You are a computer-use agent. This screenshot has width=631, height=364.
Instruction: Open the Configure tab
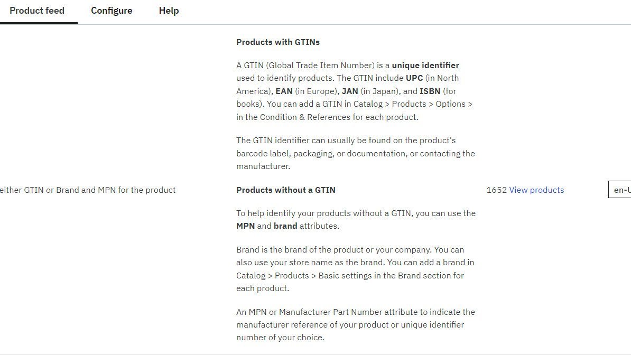pos(112,11)
